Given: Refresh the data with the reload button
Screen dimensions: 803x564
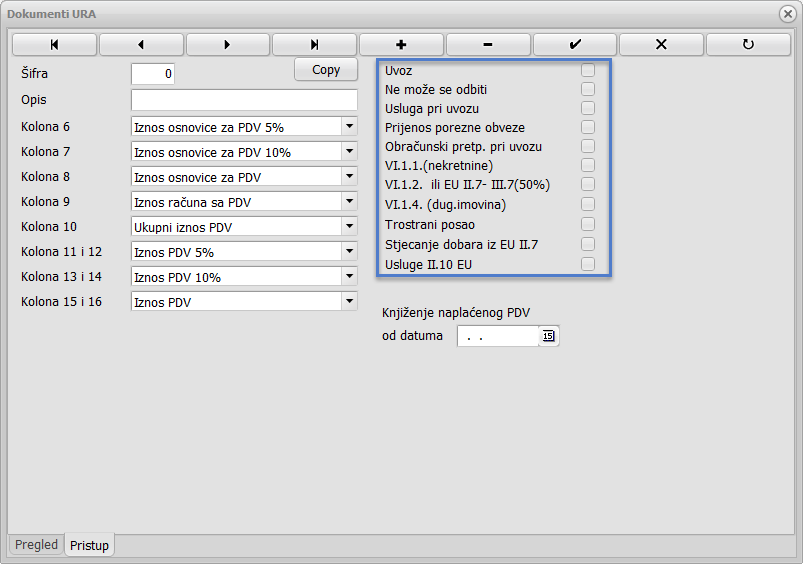Looking at the screenshot, I should pyautogui.click(x=748, y=45).
